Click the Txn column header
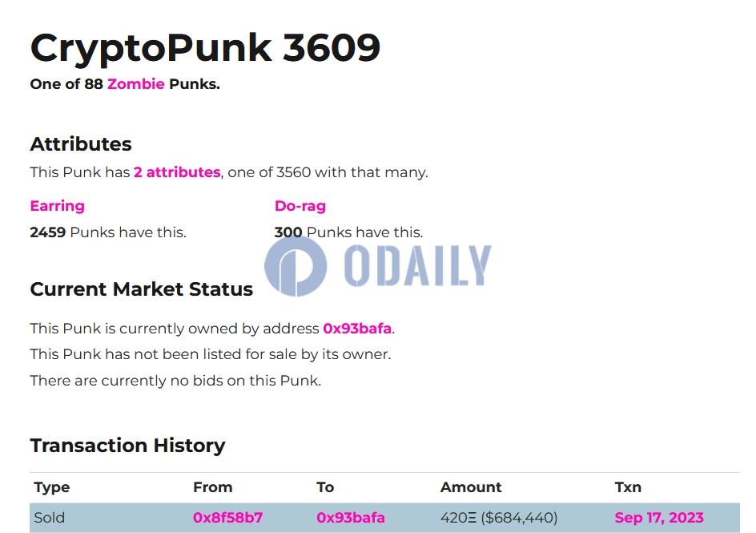The width and height of the screenshot is (756, 533). click(628, 487)
